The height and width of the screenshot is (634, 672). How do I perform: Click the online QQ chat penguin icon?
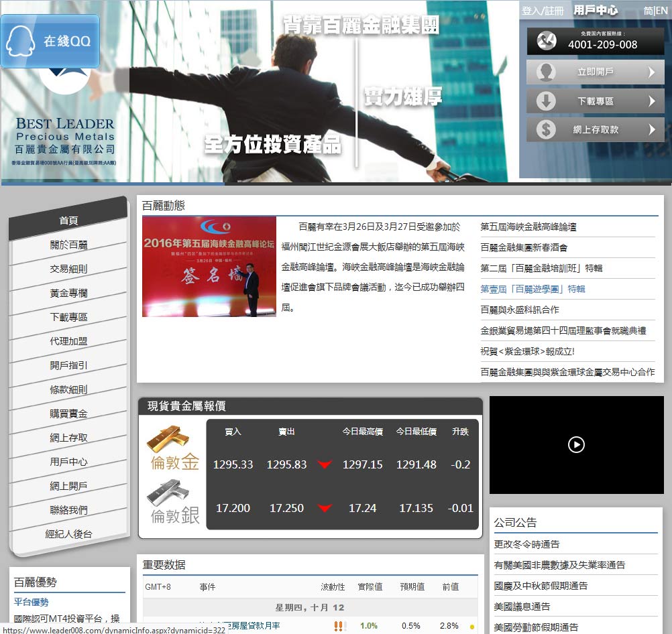tap(21, 42)
